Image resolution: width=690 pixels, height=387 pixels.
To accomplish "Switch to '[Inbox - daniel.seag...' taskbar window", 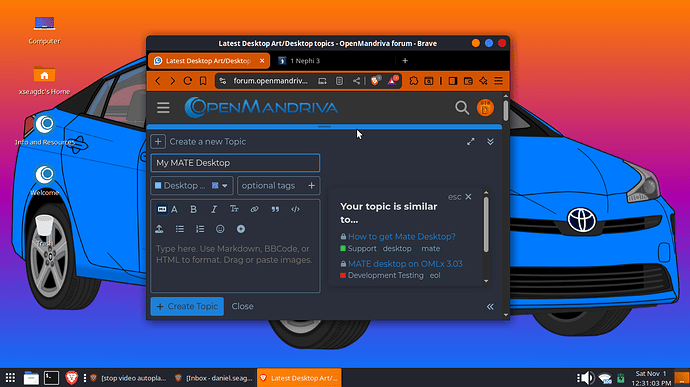I will (213, 378).
